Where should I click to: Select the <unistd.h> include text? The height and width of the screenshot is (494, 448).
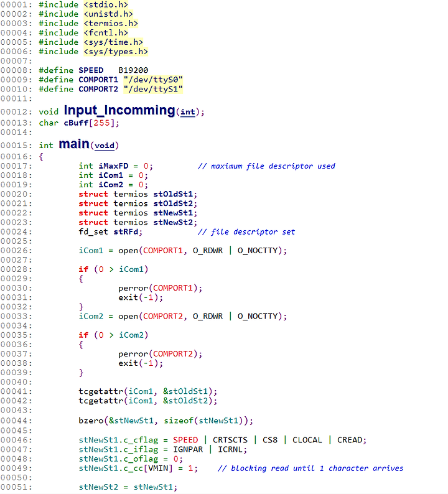tap(108, 14)
